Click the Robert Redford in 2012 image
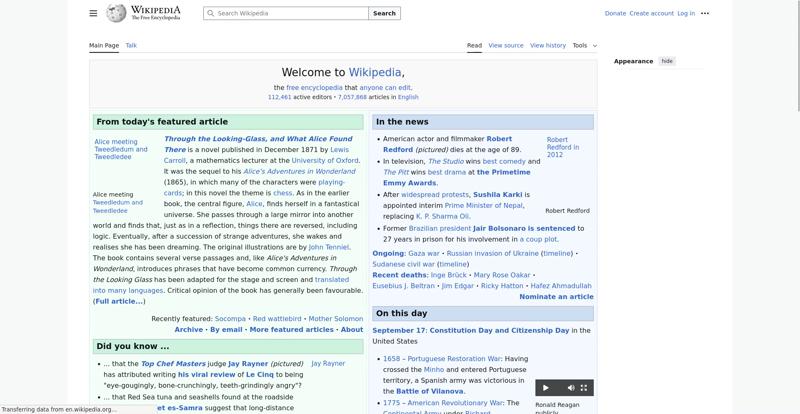This screenshot has height=414, width=800. tap(563, 147)
